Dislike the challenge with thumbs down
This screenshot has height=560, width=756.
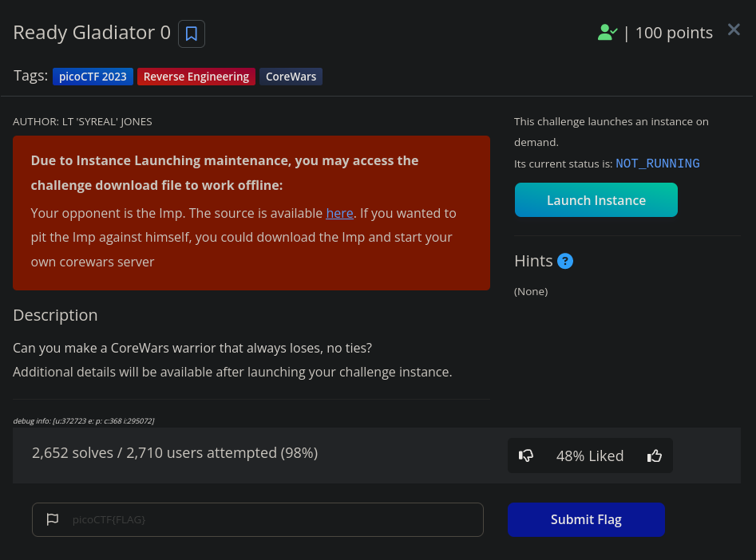pos(526,455)
